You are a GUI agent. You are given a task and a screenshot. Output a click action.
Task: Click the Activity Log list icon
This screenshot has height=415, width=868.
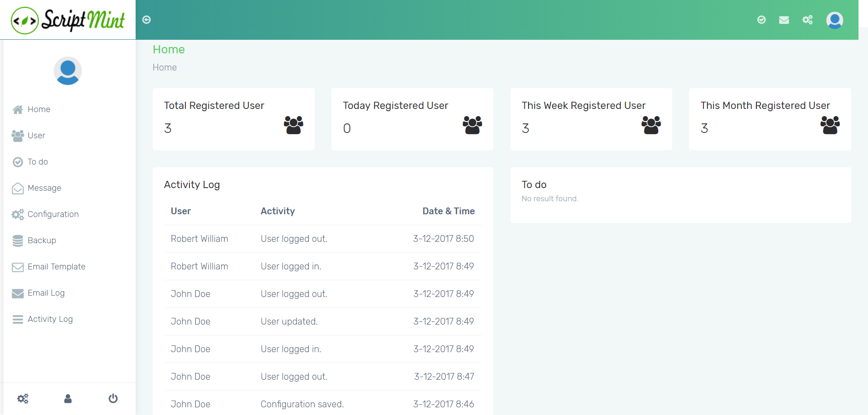point(18,320)
